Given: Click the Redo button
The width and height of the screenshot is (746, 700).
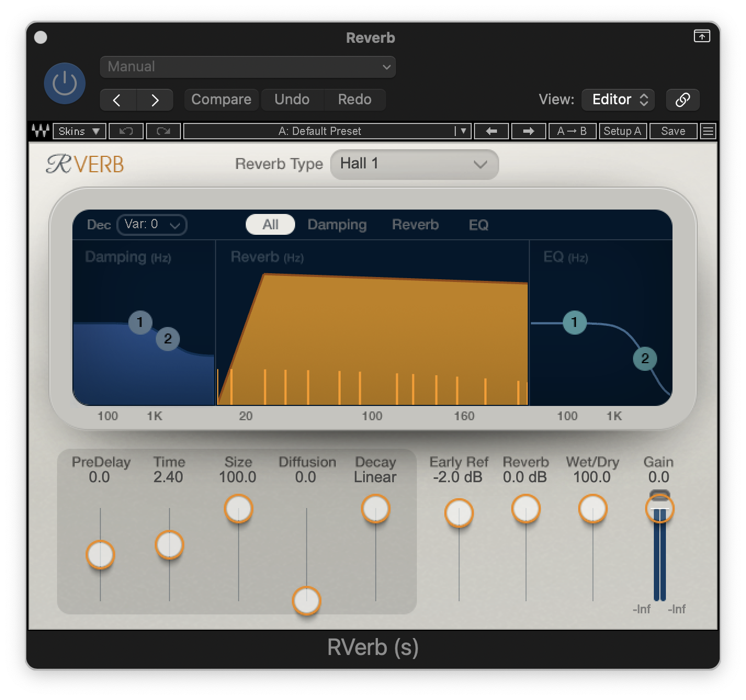Looking at the screenshot, I should coord(354,100).
